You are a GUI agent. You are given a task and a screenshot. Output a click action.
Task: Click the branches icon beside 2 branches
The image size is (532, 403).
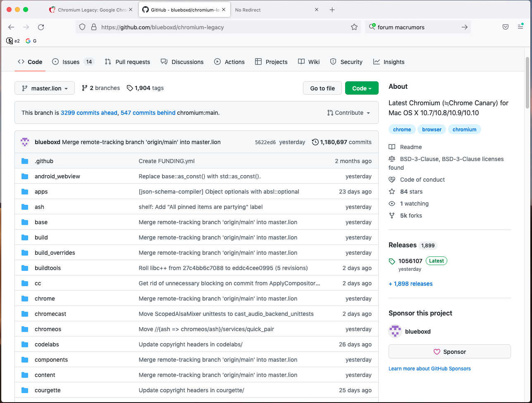85,88
